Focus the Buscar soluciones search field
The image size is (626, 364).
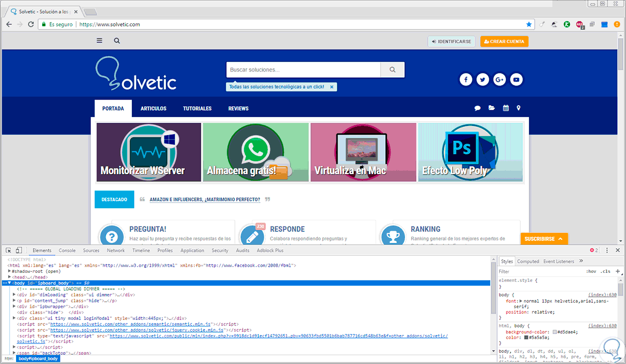click(303, 70)
